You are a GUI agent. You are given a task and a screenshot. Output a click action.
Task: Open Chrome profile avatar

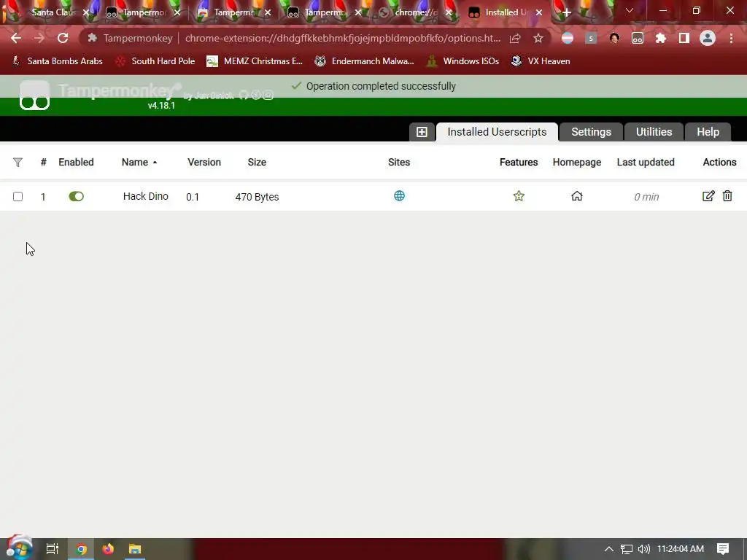click(707, 38)
